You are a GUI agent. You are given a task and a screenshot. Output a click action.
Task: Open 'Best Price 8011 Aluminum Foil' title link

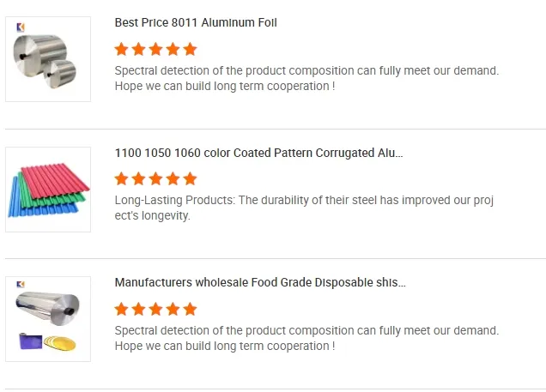tap(196, 22)
